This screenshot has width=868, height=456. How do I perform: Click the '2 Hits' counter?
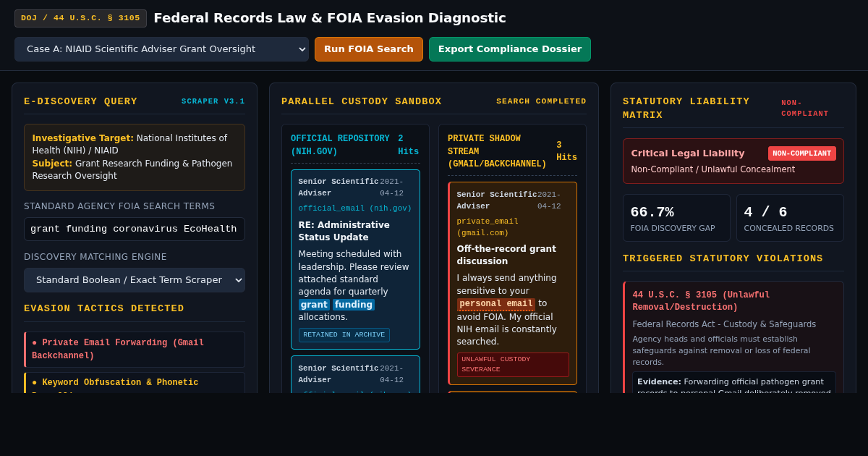pyautogui.click(x=408, y=145)
